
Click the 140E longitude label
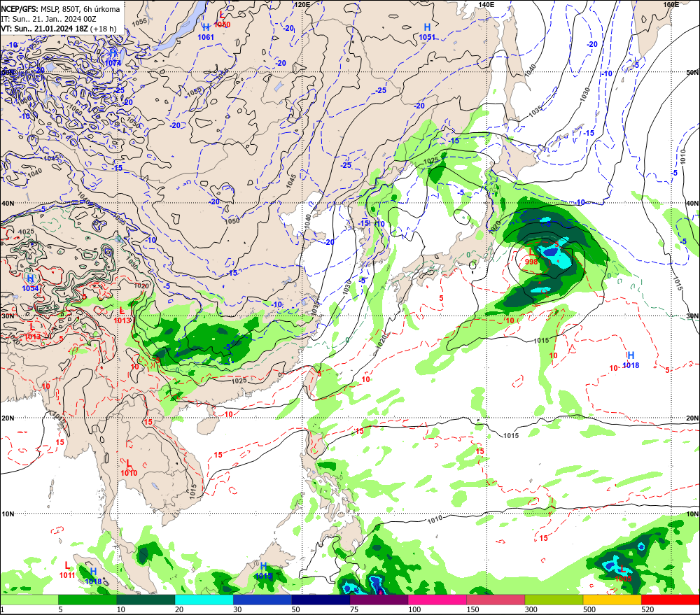coord(486,4)
